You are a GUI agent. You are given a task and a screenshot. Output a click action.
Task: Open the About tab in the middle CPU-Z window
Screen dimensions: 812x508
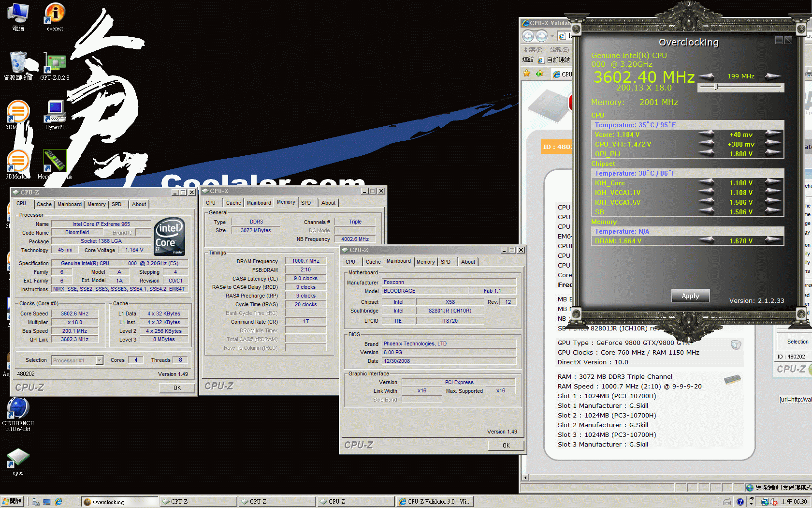pyautogui.click(x=328, y=203)
